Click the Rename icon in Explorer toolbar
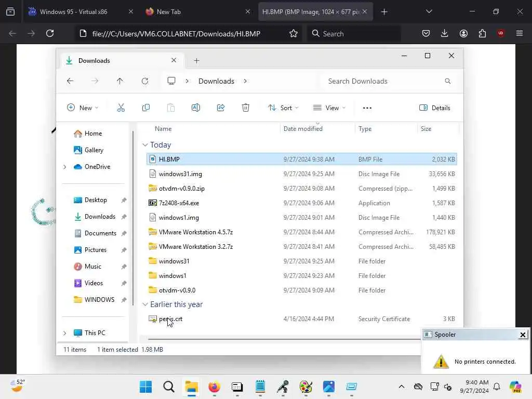The height and width of the screenshot is (399, 532). 196,108
